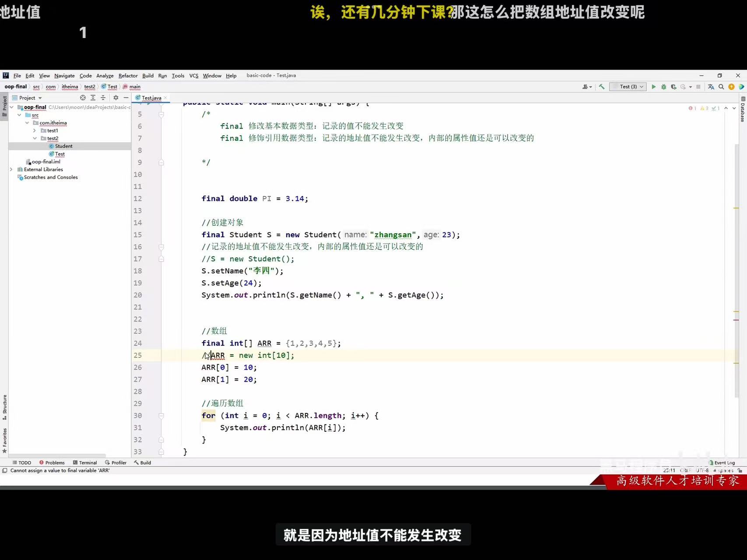The image size is (747, 560).
Task: Click the soft-wrap gutter marker on line 16
Action: click(x=161, y=247)
